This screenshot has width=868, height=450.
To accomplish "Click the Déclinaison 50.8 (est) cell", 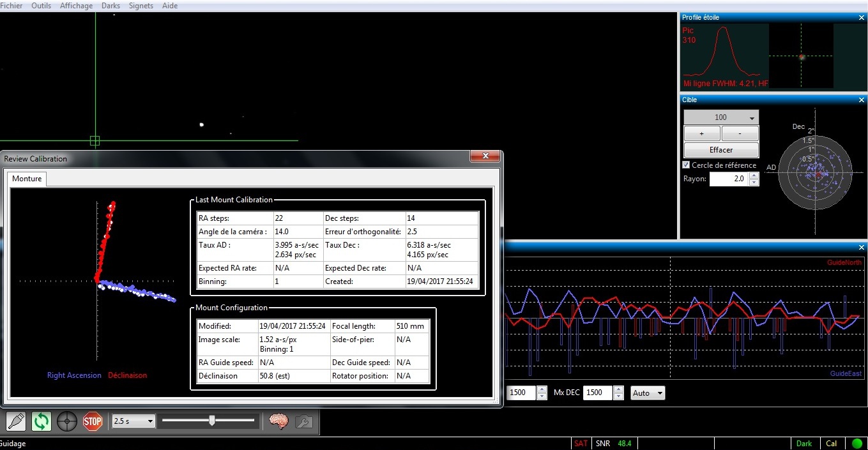I will click(294, 376).
